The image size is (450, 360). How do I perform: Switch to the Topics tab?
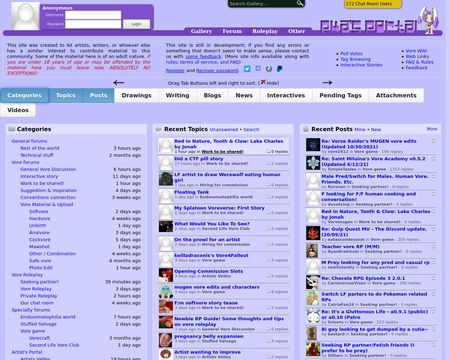66,95
